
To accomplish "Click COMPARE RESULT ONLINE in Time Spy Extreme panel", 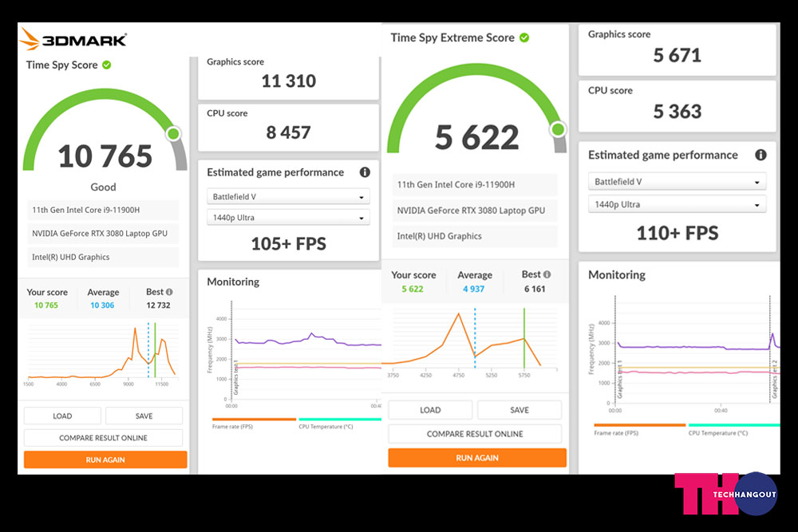I will point(475,434).
